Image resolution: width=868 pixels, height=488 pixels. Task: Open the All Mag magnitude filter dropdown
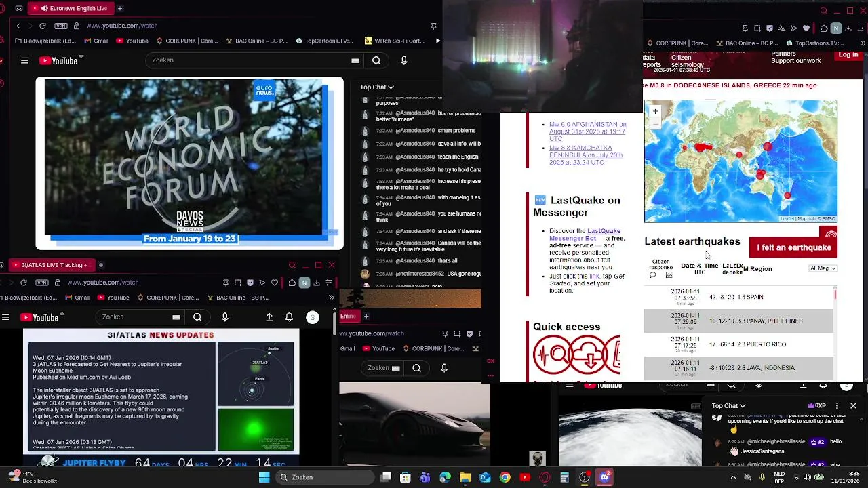coord(823,268)
